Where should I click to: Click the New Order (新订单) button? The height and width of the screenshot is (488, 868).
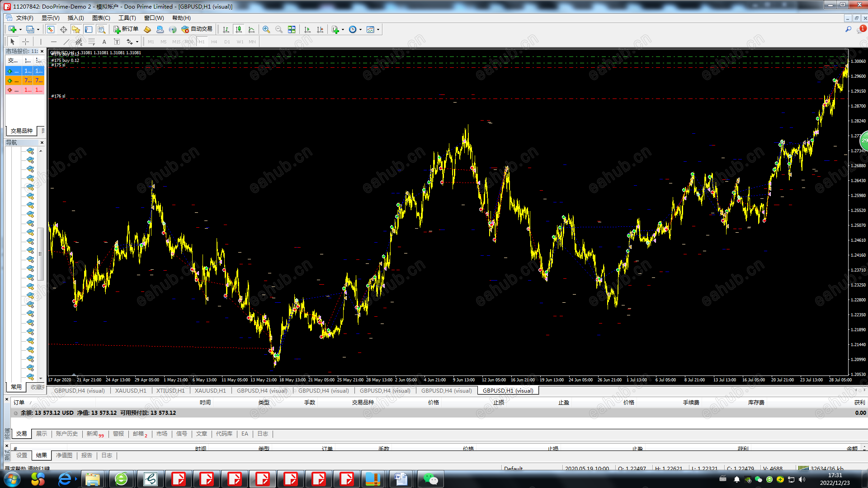tap(126, 29)
